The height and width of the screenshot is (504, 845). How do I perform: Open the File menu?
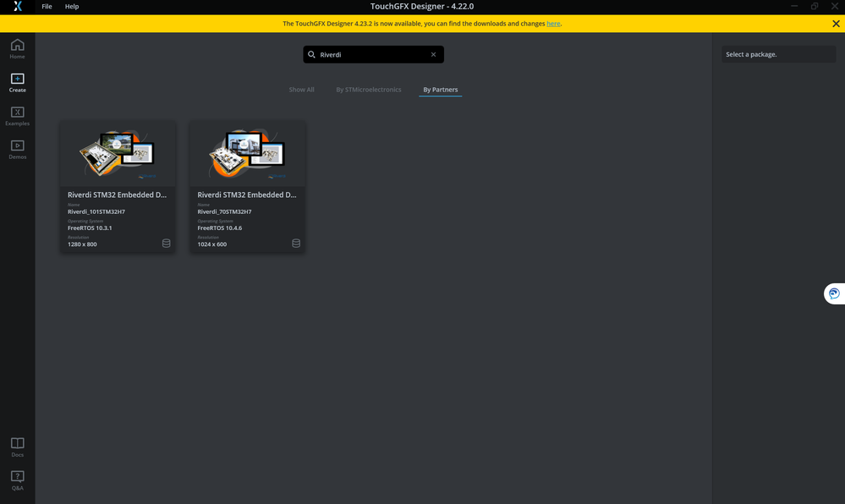point(47,7)
